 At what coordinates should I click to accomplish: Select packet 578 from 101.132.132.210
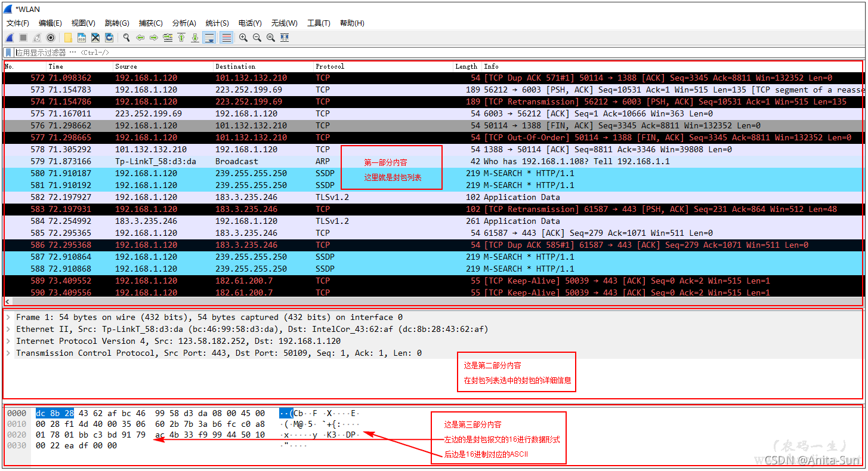point(433,149)
